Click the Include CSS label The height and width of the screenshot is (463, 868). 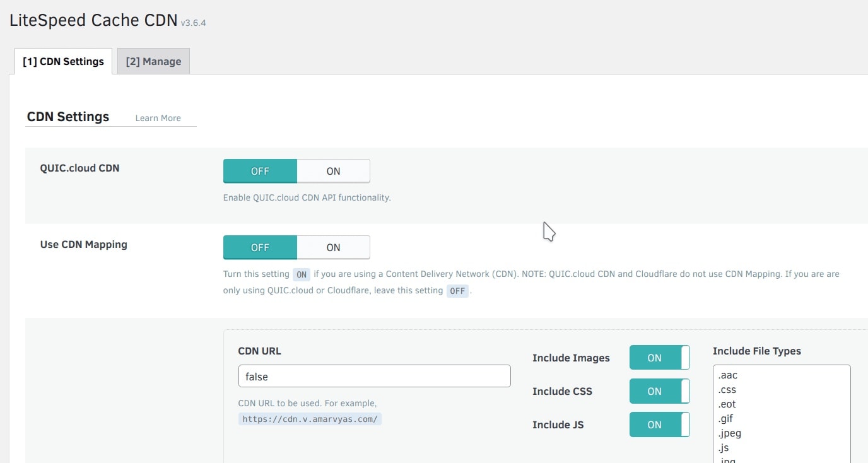pyautogui.click(x=562, y=391)
